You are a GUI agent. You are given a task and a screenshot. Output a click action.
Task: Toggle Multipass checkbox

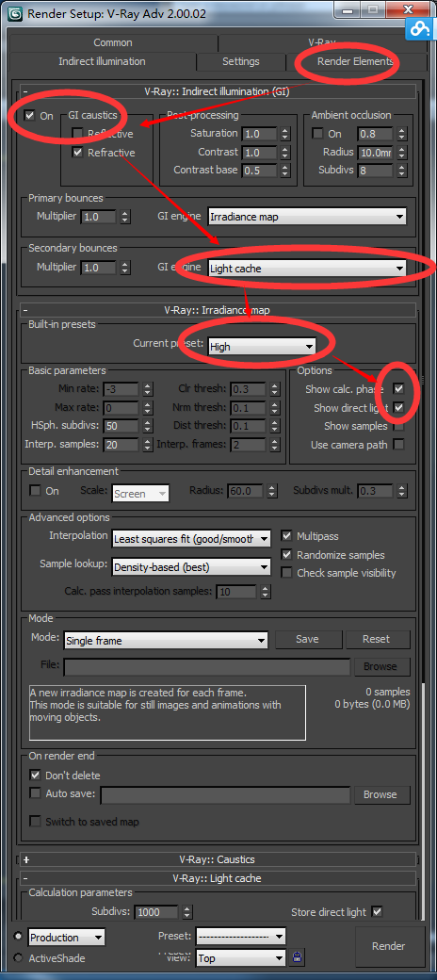click(286, 535)
